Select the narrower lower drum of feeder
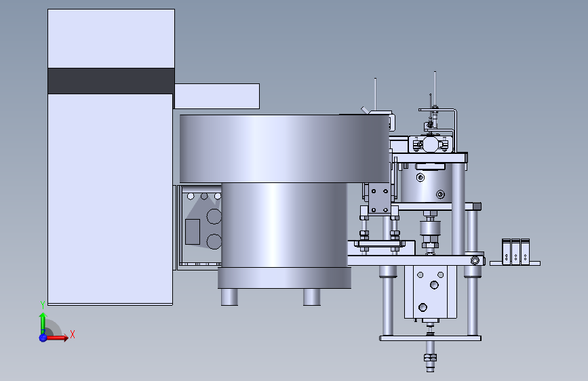The width and height of the screenshot is (588, 381). tap(284, 225)
